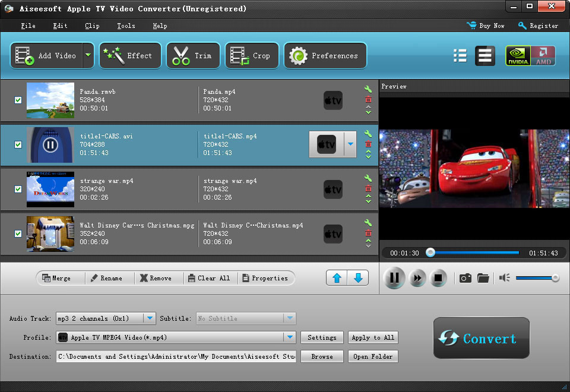Click strange war.mp4 wrench icon
This screenshot has height=392, width=570.
[x=368, y=178]
